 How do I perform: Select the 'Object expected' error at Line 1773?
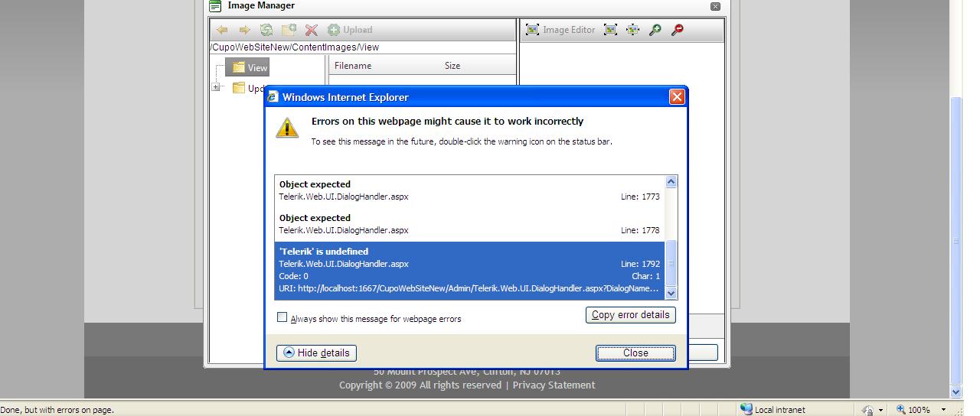469,190
